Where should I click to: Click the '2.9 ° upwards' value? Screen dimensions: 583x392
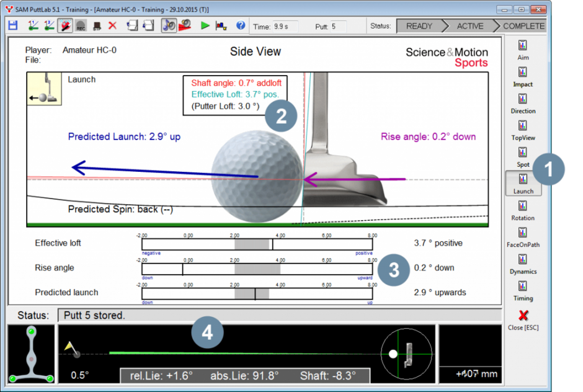(440, 292)
